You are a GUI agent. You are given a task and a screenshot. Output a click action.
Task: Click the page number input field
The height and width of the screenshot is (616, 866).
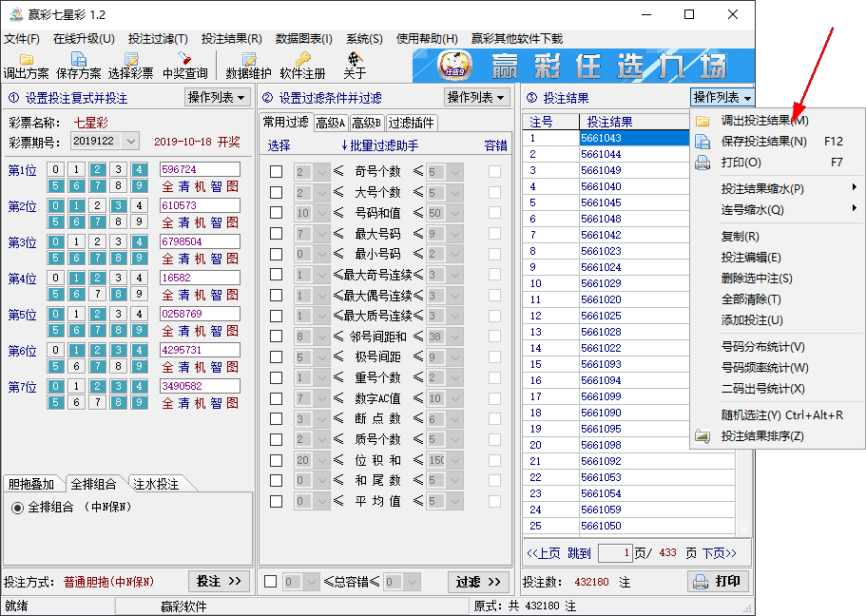coord(614,553)
